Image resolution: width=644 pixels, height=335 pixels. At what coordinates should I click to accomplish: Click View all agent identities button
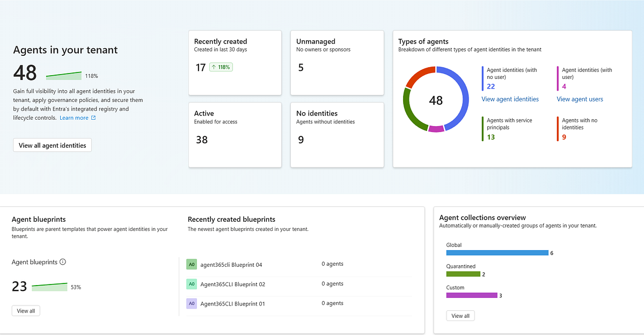pyautogui.click(x=53, y=145)
